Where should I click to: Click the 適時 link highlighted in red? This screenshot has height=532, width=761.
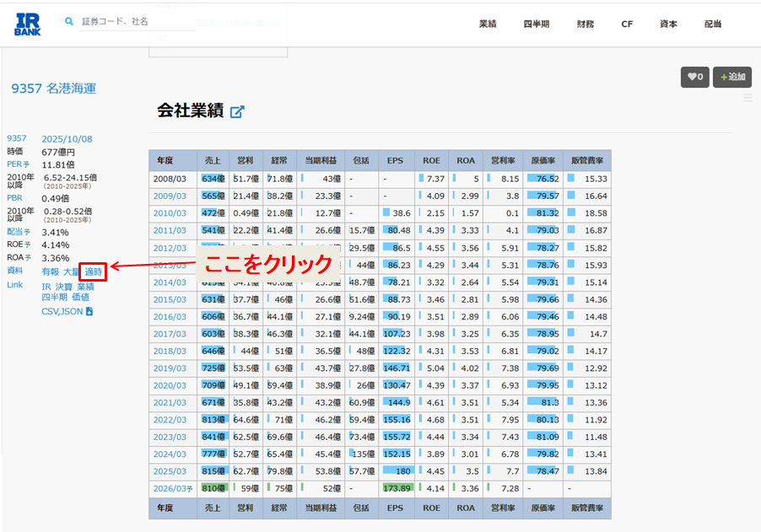point(93,271)
